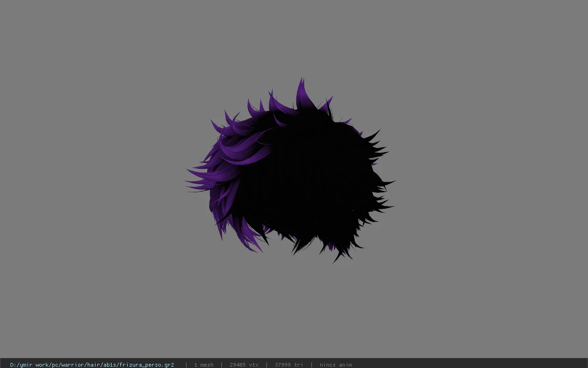Viewport: 588px width, 368px height.
Task: Click the '37999 tri' triangle count
Action: point(289,365)
